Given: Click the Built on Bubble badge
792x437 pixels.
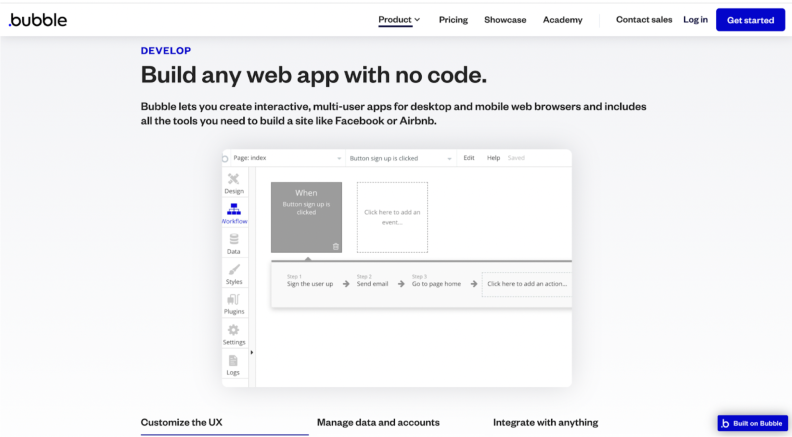Looking at the screenshot, I should (752, 423).
